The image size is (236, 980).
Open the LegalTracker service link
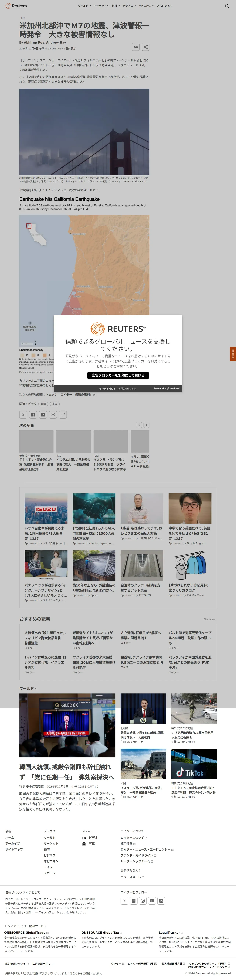click(x=171, y=932)
